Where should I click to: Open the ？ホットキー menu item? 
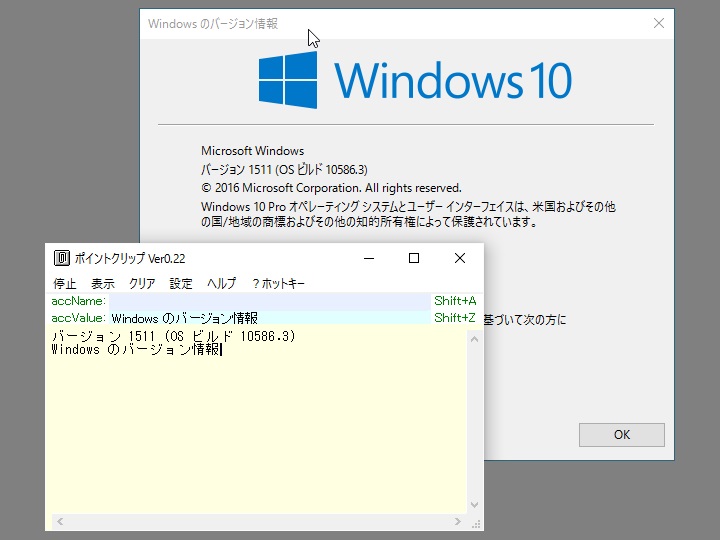click(x=278, y=283)
